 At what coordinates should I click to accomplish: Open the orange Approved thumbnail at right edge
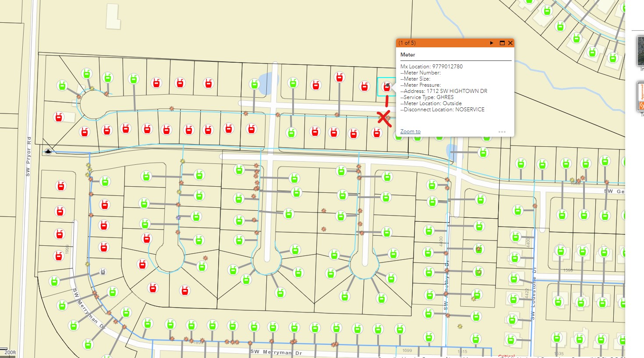tap(640, 96)
